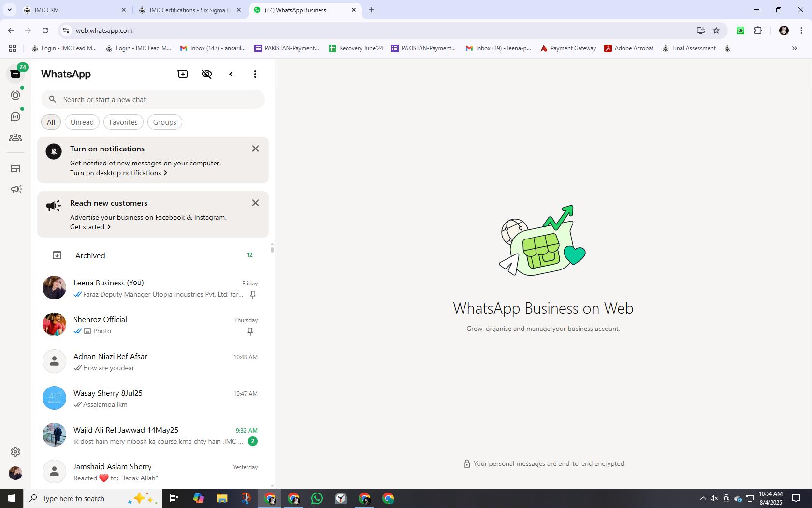The image size is (812, 508).
Task: Select the Unread chat filter
Action: pos(82,122)
